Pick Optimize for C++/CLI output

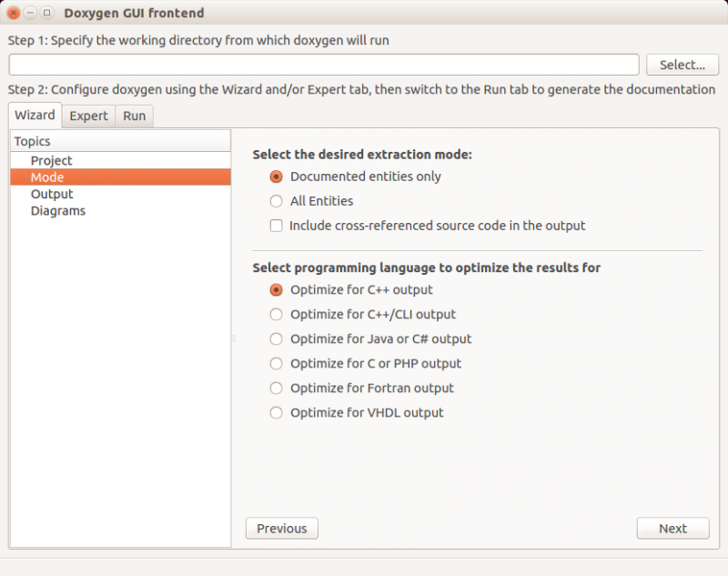coord(277,315)
